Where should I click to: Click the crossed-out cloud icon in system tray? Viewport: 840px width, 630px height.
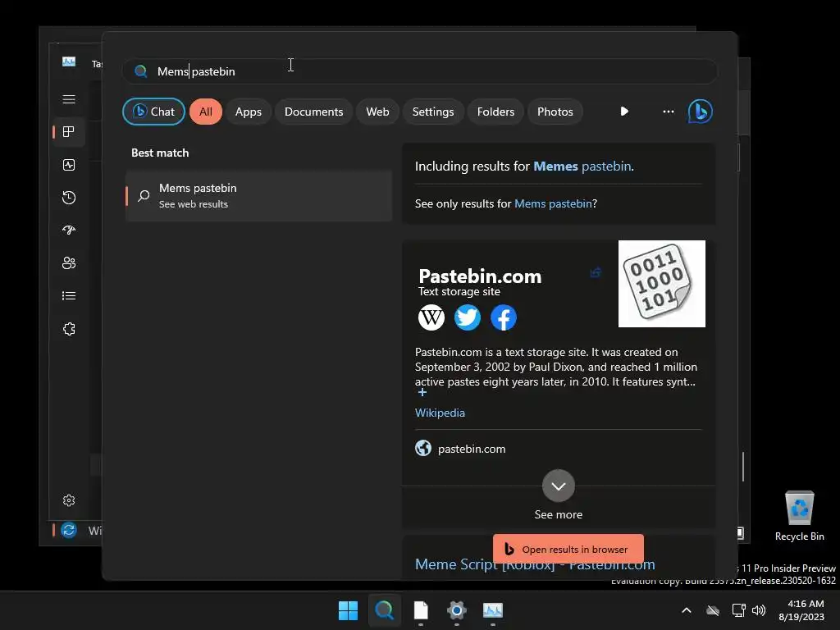click(713, 610)
